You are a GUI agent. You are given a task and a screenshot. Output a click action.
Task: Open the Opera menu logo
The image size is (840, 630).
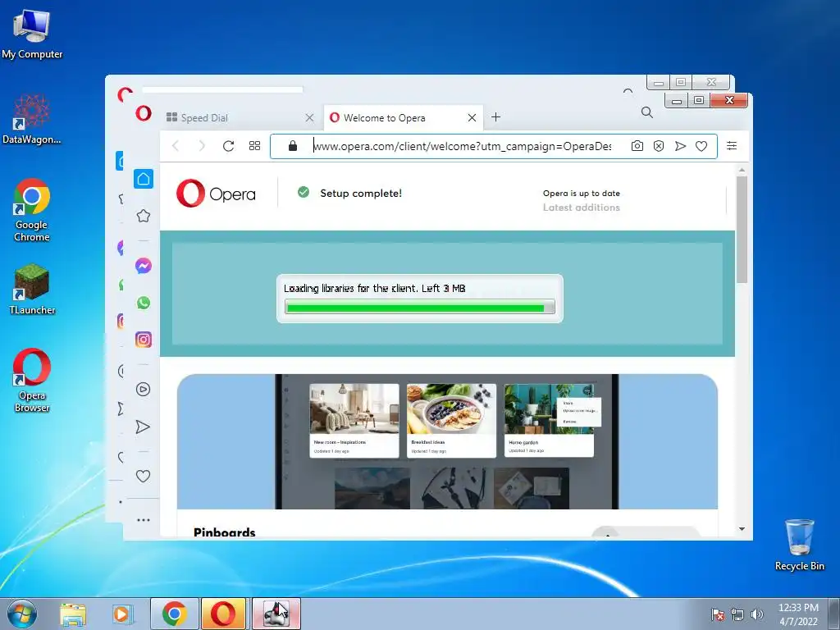pyautogui.click(x=143, y=113)
